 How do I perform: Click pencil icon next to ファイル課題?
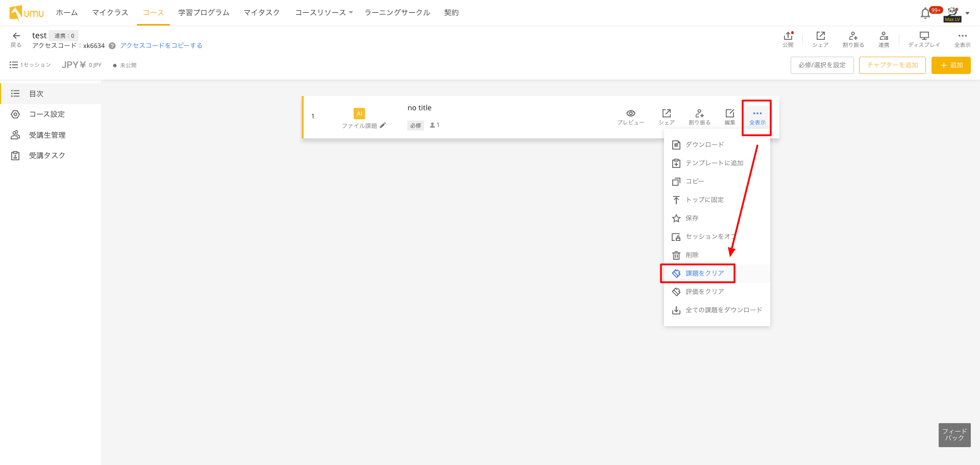[383, 126]
